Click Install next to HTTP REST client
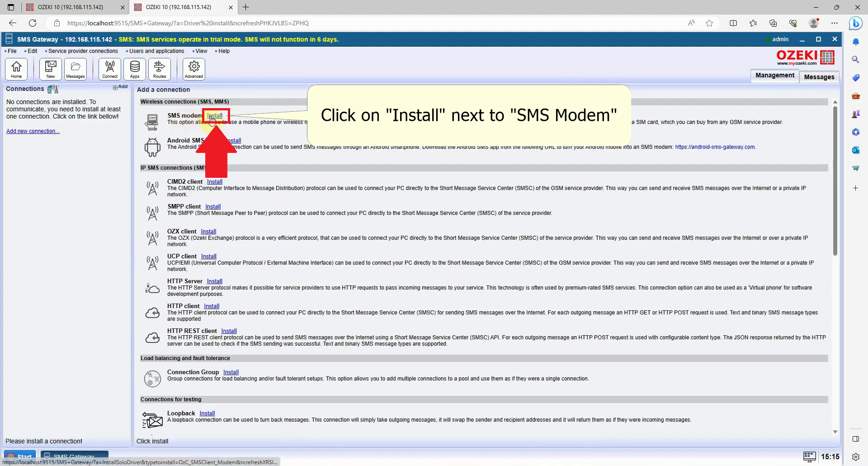The width and height of the screenshot is (868, 466). click(x=229, y=331)
